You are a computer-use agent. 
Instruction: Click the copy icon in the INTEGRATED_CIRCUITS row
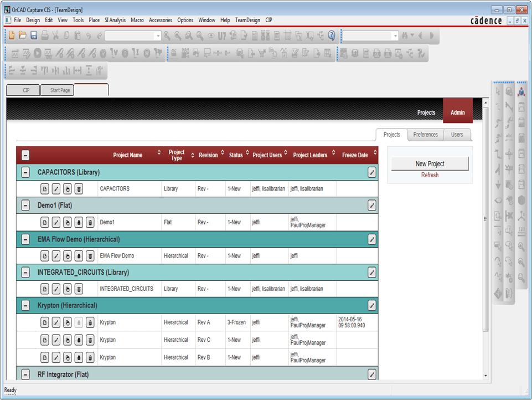tap(68, 289)
